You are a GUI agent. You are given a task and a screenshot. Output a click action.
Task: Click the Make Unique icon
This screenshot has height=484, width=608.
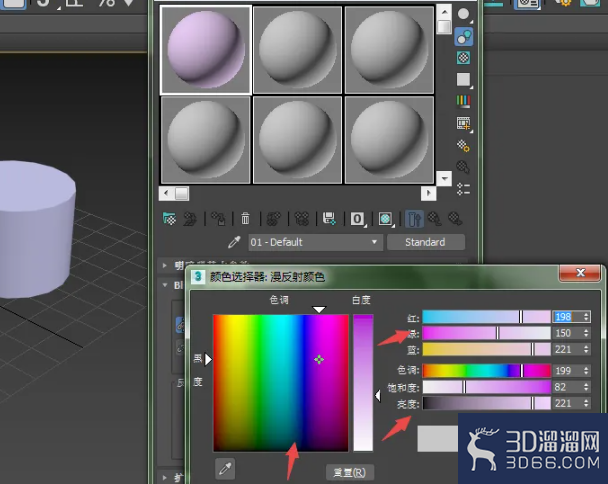click(x=302, y=219)
